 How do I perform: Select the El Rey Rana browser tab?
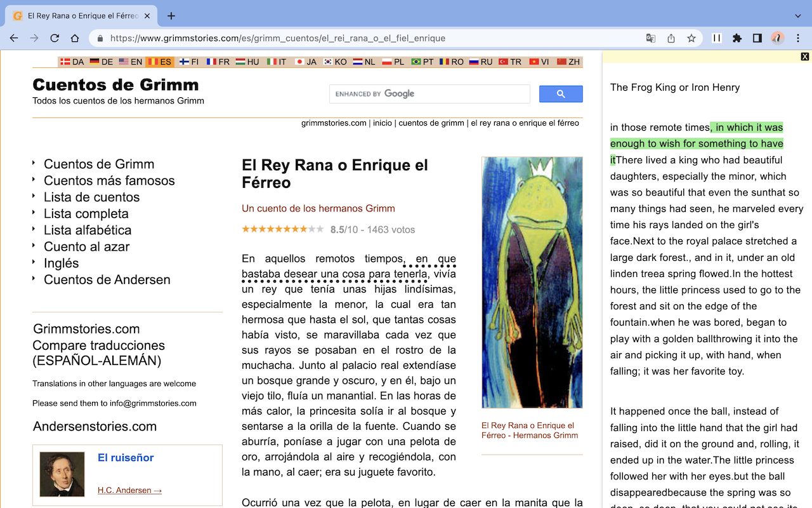pos(82,16)
